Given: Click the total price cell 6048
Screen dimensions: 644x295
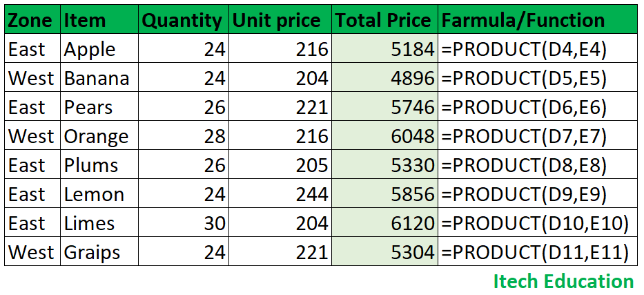Looking at the screenshot, I should point(385,135).
